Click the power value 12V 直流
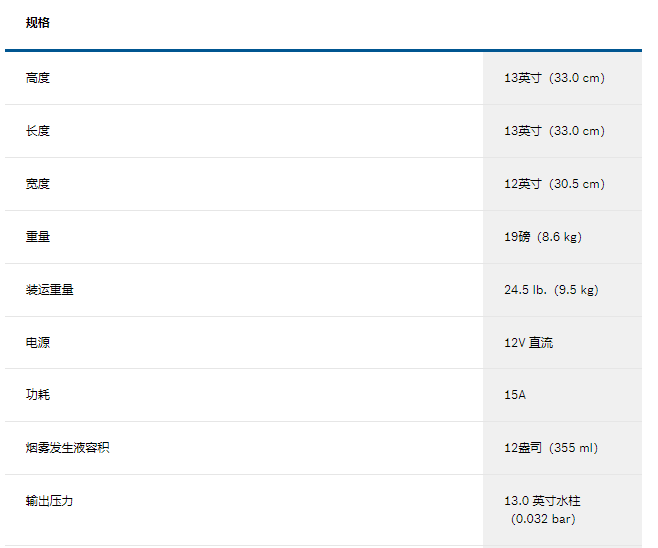 (x=528, y=343)
